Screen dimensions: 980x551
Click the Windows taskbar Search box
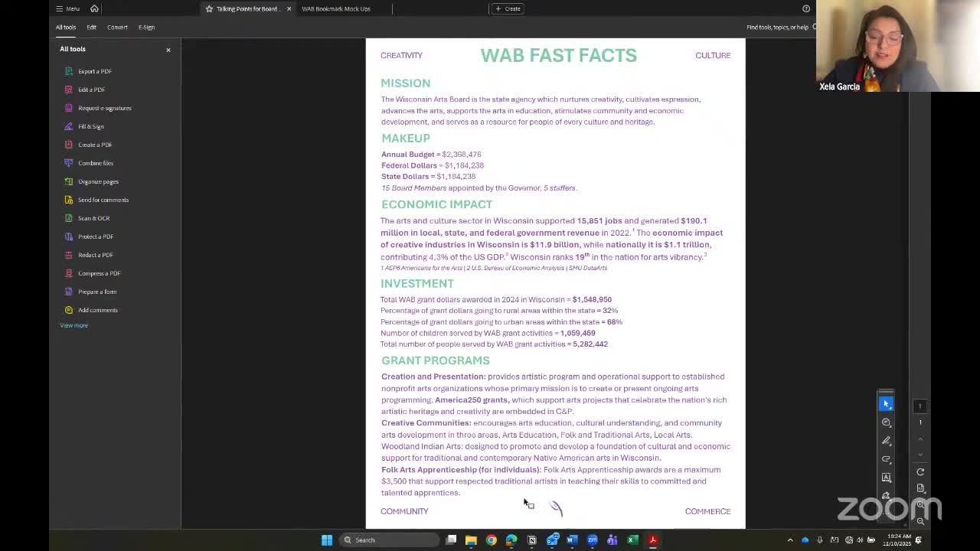389,540
